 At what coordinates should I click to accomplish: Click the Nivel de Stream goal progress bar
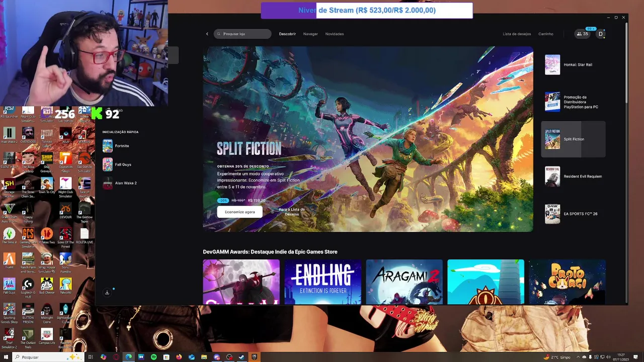[x=367, y=10]
